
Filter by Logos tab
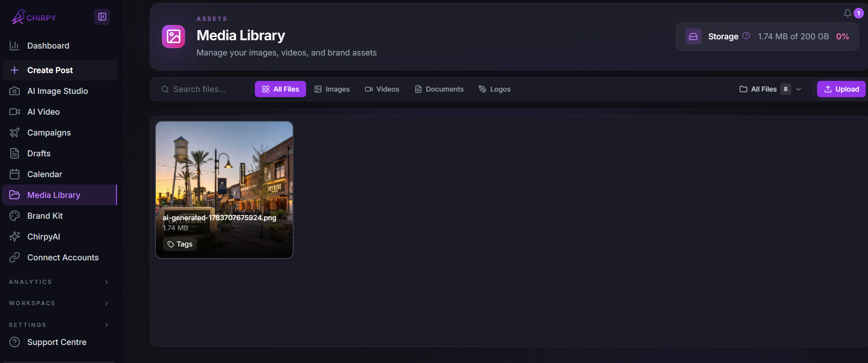[495, 89]
